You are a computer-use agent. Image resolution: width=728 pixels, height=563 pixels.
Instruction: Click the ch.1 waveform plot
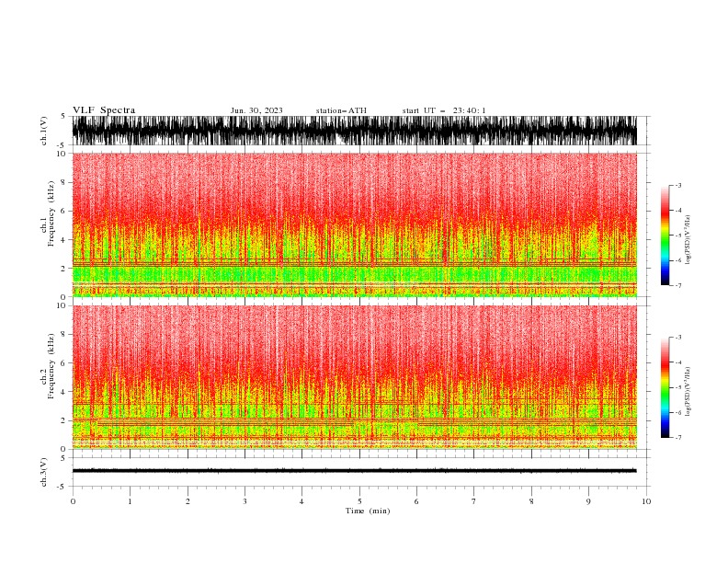355,131
